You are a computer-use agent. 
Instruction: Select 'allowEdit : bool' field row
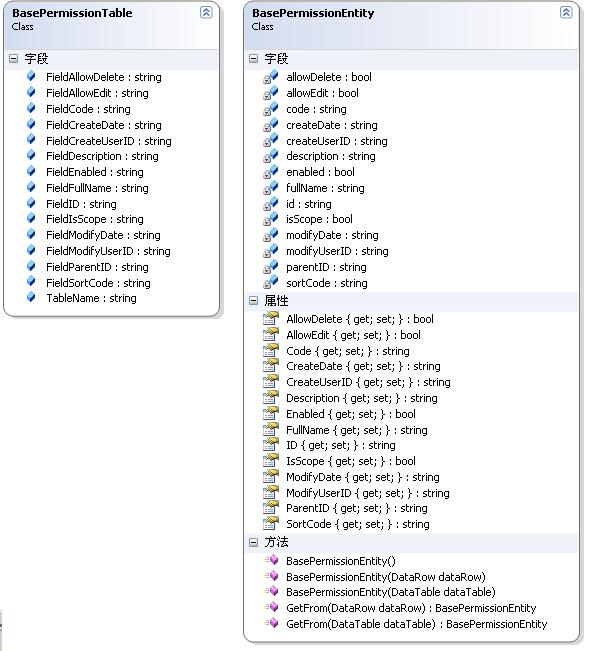[323, 93]
